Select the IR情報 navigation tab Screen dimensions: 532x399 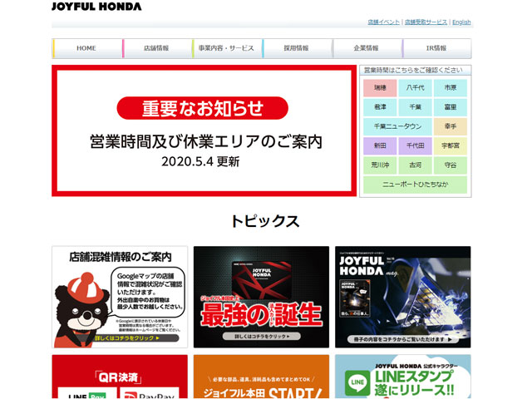click(436, 48)
